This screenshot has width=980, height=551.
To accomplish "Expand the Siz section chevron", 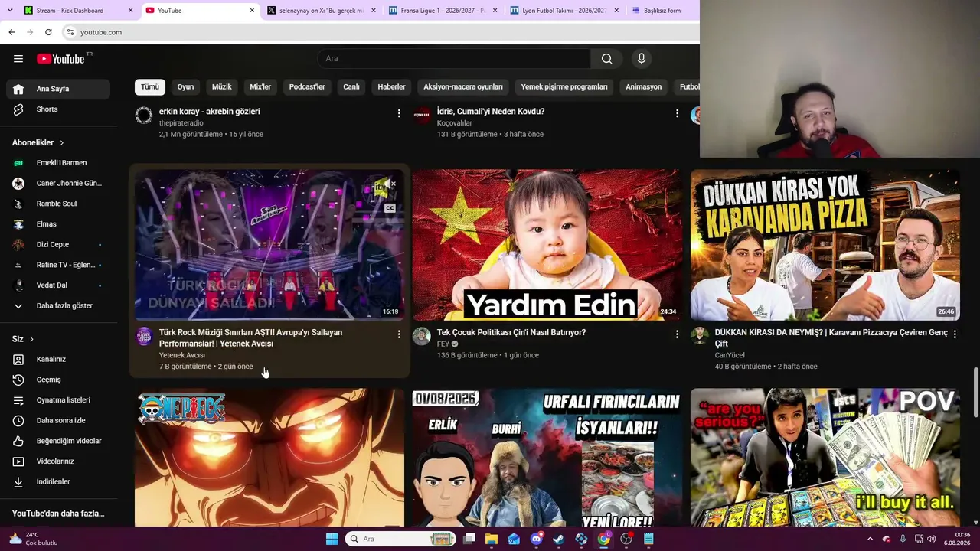I will tap(31, 339).
